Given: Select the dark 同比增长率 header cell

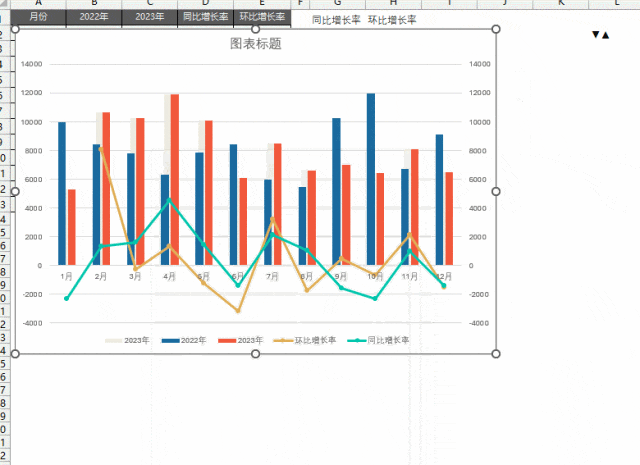Looking at the screenshot, I should [205, 17].
